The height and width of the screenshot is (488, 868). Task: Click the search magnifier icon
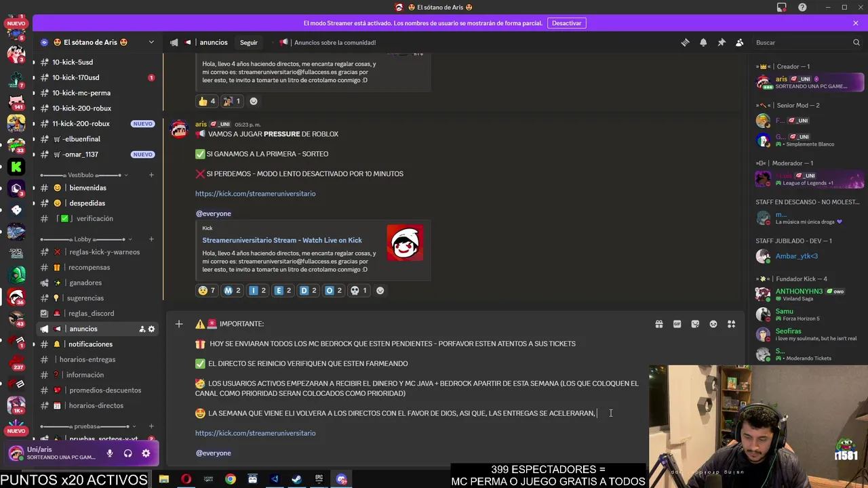(856, 42)
